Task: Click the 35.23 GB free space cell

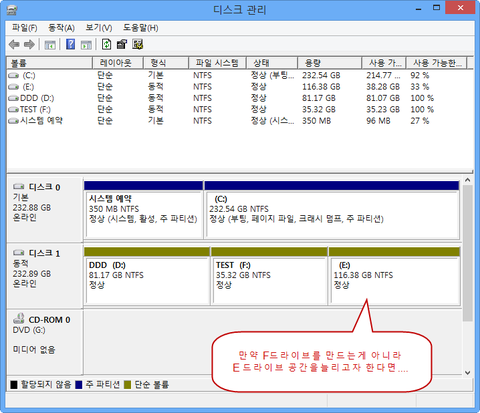Action: tap(383, 110)
